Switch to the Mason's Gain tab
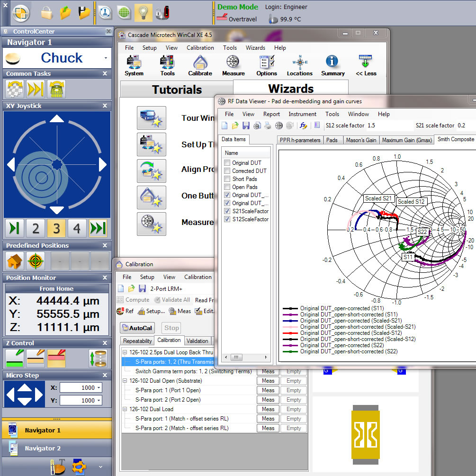 [361, 140]
